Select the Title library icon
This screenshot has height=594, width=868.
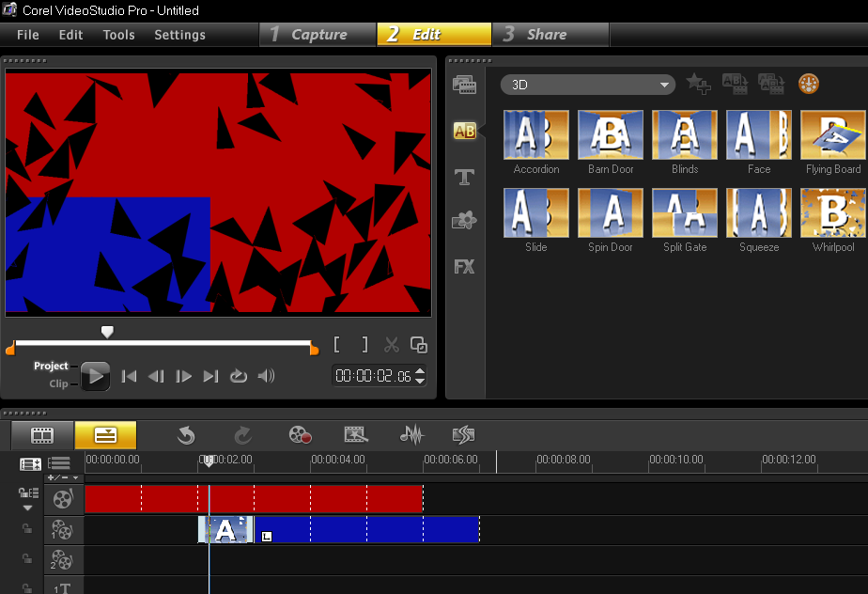pos(464,177)
